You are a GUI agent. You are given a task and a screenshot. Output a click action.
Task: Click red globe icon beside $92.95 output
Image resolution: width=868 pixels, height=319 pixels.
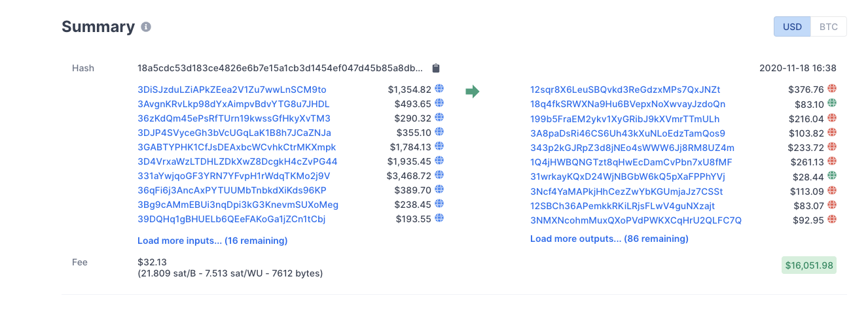[x=832, y=220]
